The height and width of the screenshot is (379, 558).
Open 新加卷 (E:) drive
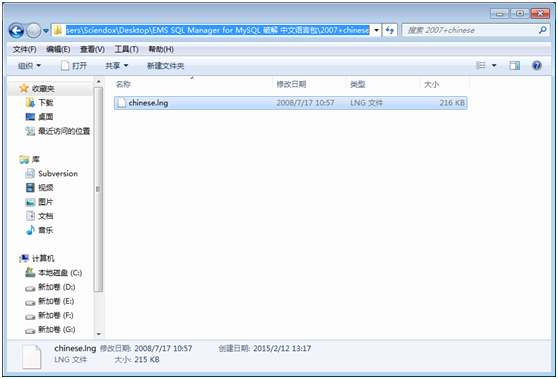pos(56,301)
